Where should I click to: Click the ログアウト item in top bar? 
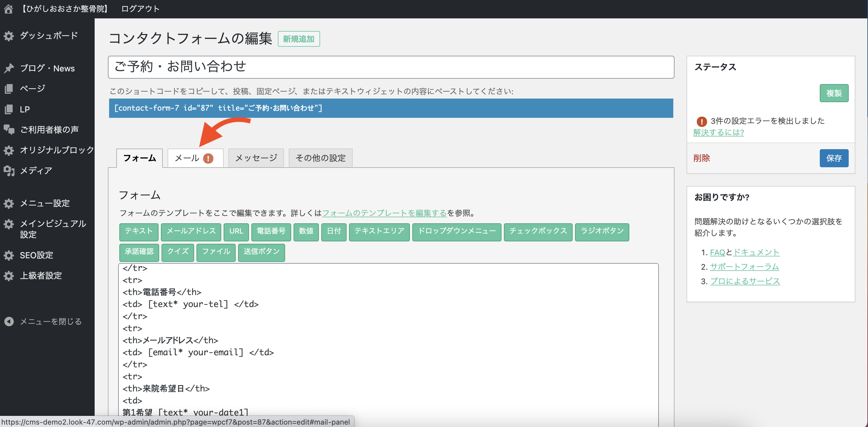pyautogui.click(x=140, y=9)
